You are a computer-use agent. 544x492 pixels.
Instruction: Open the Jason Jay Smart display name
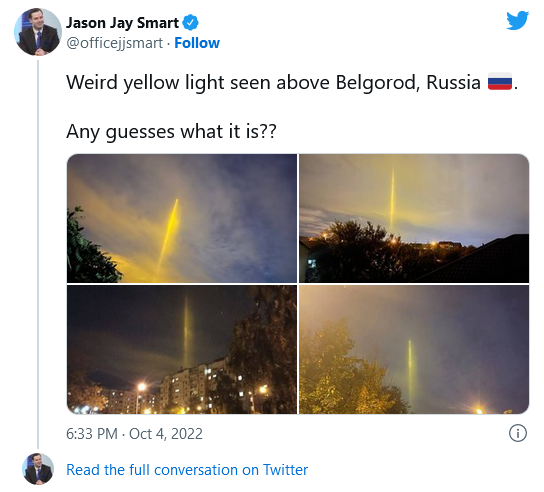click(122, 23)
